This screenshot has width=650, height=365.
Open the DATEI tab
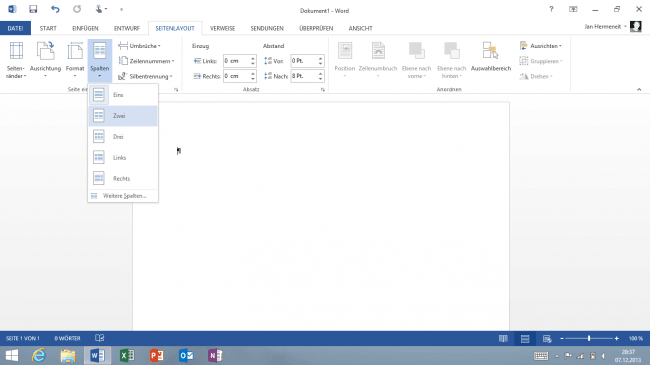point(15,28)
